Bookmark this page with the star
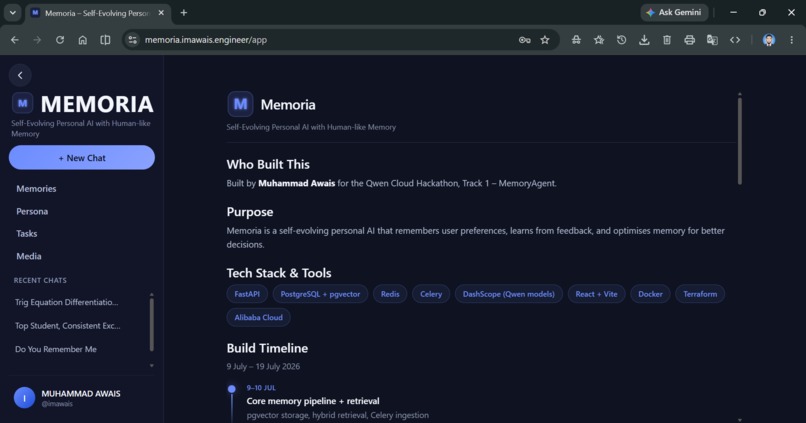Screen dimensions: 806x423 click(545, 40)
